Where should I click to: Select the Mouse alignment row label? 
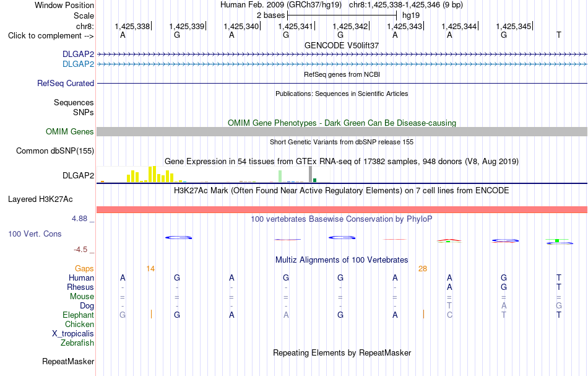point(82,297)
